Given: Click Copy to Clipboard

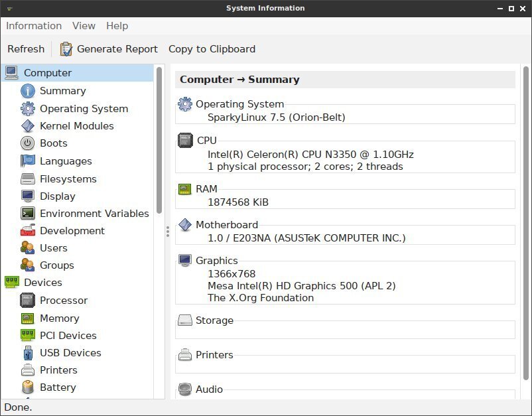Looking at the screenshot, I should coord(210,48).
